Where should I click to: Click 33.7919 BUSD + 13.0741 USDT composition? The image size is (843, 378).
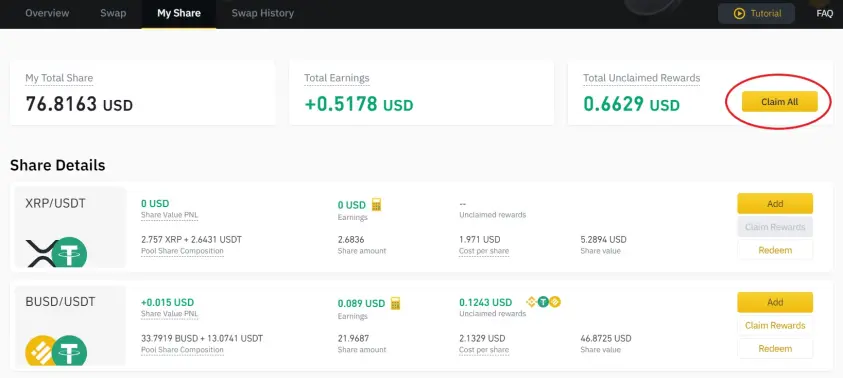202,338
